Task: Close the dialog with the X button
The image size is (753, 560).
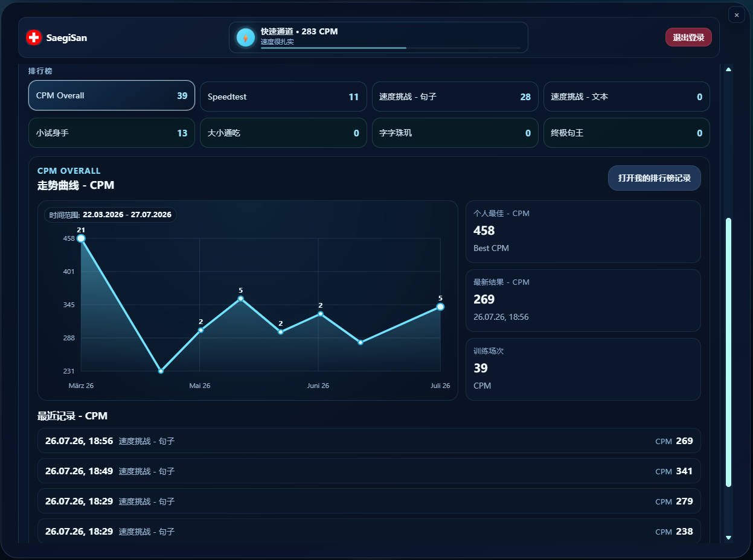Action: [x=737, y=14]
